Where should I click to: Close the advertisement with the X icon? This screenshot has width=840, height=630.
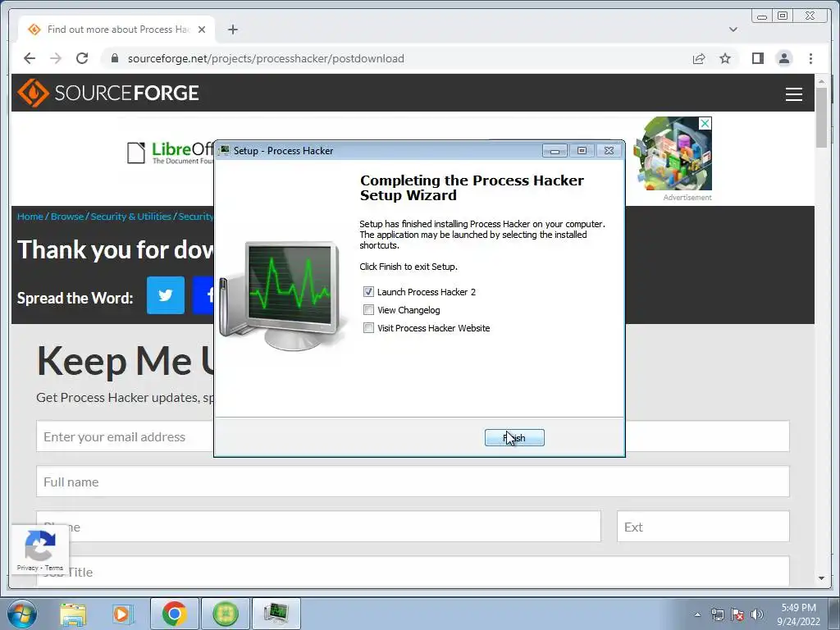coord(705,124)
